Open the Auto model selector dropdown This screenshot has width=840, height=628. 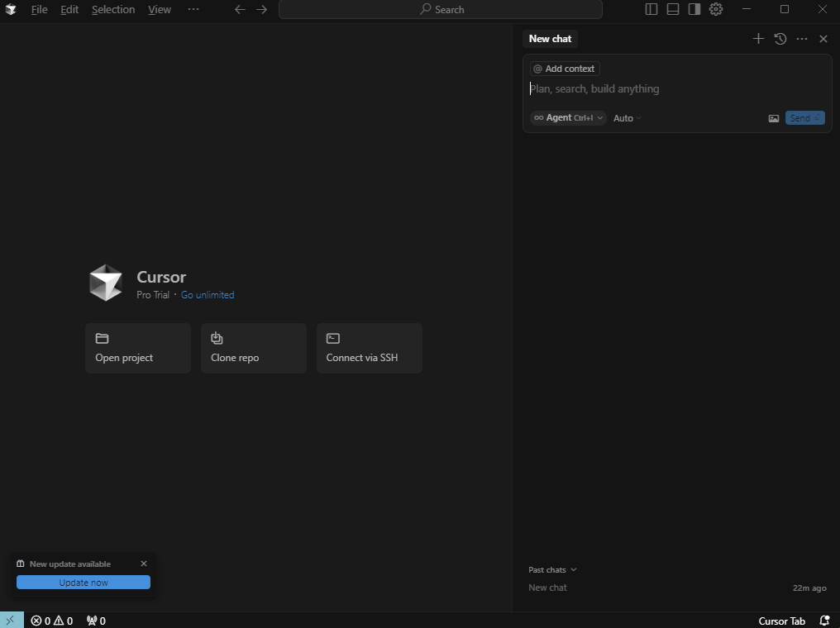point(628,118)
